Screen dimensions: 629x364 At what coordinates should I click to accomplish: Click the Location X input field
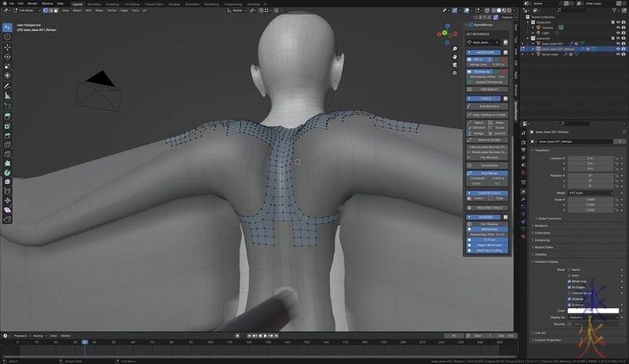click(590, 157)
